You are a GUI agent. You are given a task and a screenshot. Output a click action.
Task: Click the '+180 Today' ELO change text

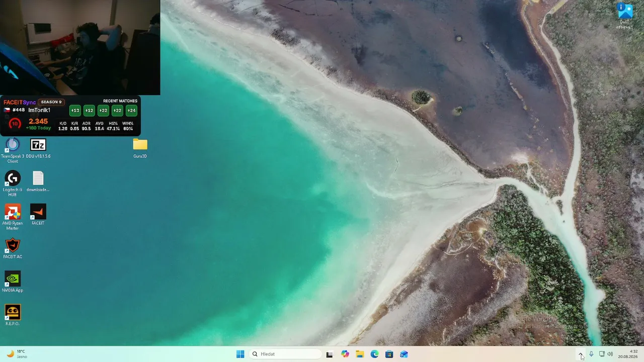pos(39,128)
